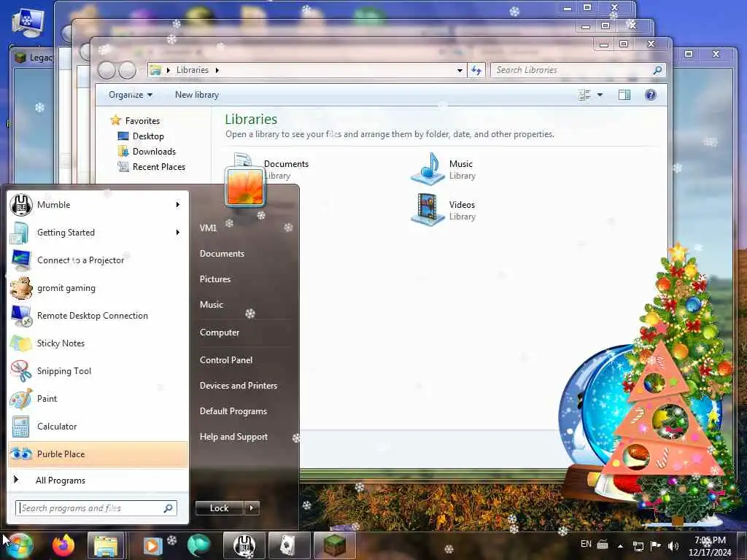Screen dimensions: 747x560
Task: Click the Start menu search magnifier icon
Action: pyautogui.click(x=169, y=508)
